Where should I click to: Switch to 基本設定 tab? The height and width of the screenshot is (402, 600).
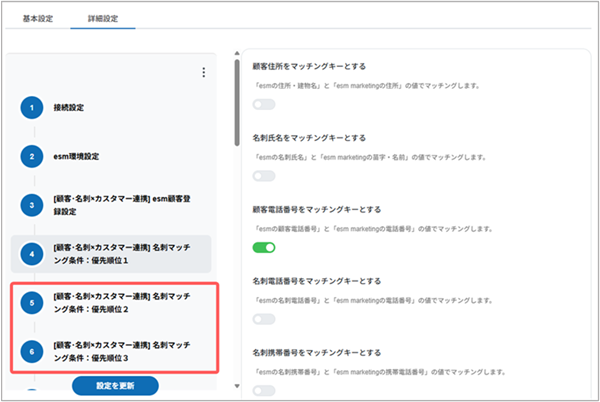coord(37,21)
